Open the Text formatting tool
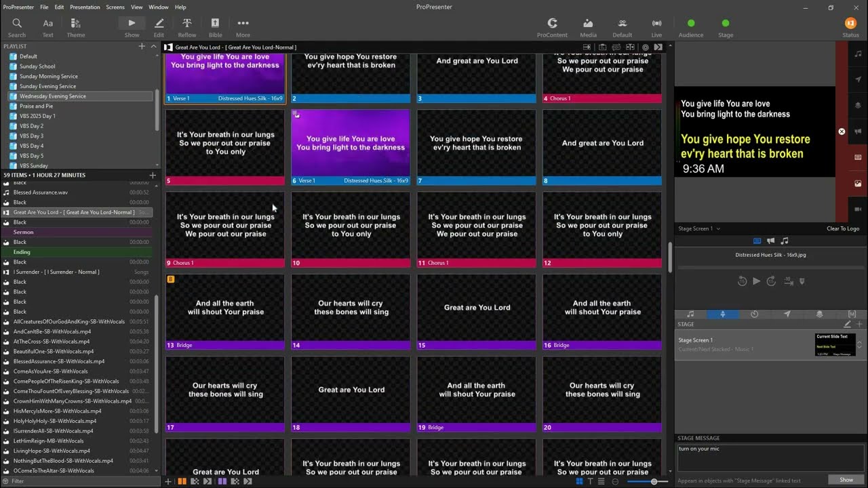Image resolution: width=868 pixels, height=488 pixels. (x=48, y=28)
